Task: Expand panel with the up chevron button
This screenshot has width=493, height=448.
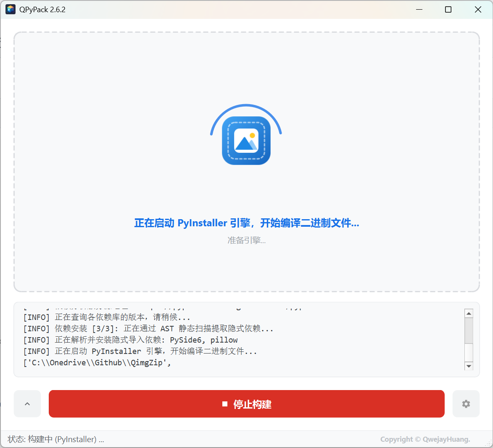Action: pos(27,403)
